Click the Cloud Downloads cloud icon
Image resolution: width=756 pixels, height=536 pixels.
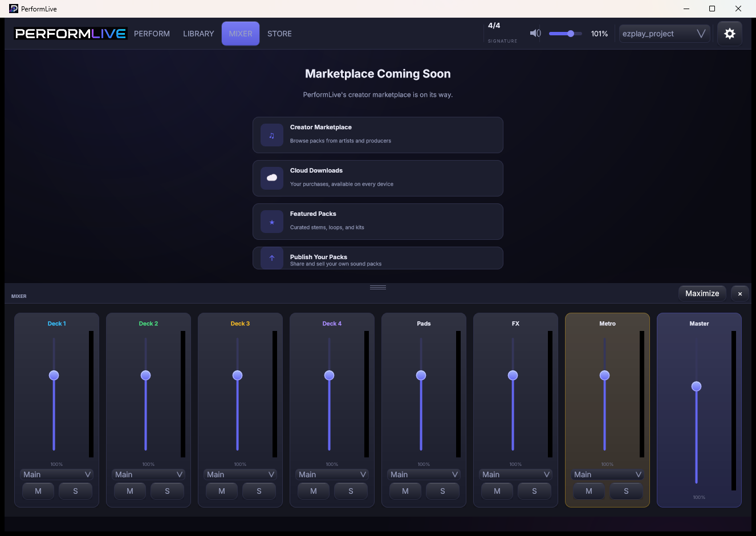pos(272,178)
